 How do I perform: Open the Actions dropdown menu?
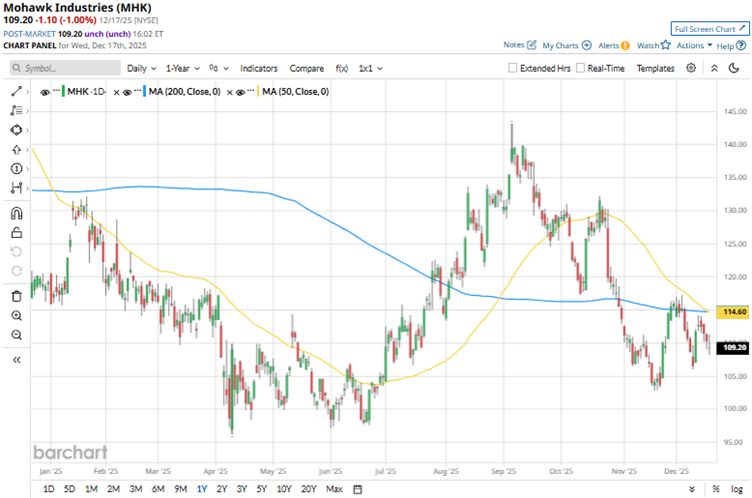coord(694,45)
